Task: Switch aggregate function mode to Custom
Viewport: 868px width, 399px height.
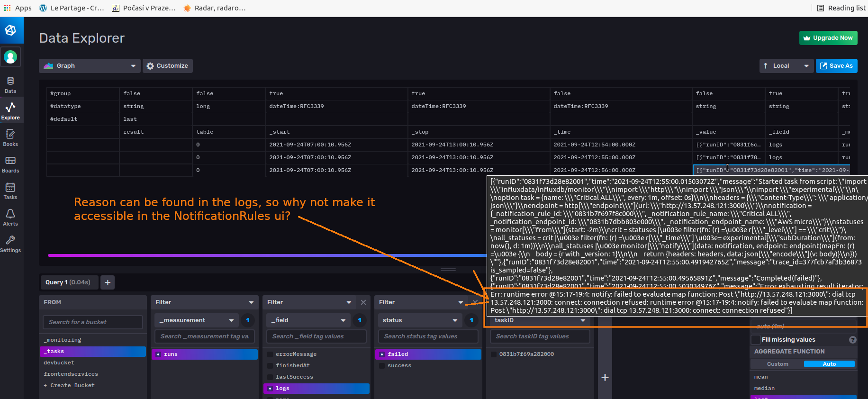Action: point(778,364)
